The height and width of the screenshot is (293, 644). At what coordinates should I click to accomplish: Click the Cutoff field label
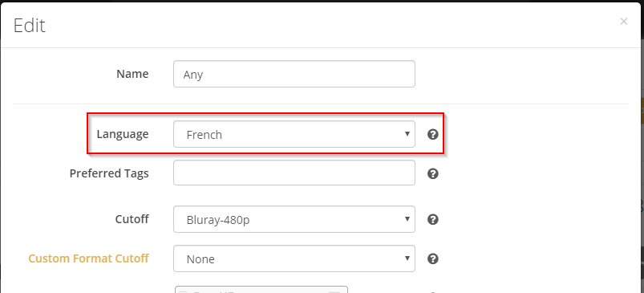[132, 218]
